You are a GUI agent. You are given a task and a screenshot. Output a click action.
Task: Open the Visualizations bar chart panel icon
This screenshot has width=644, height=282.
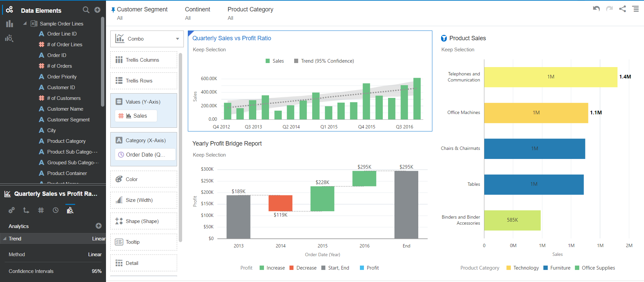[9, 24]
